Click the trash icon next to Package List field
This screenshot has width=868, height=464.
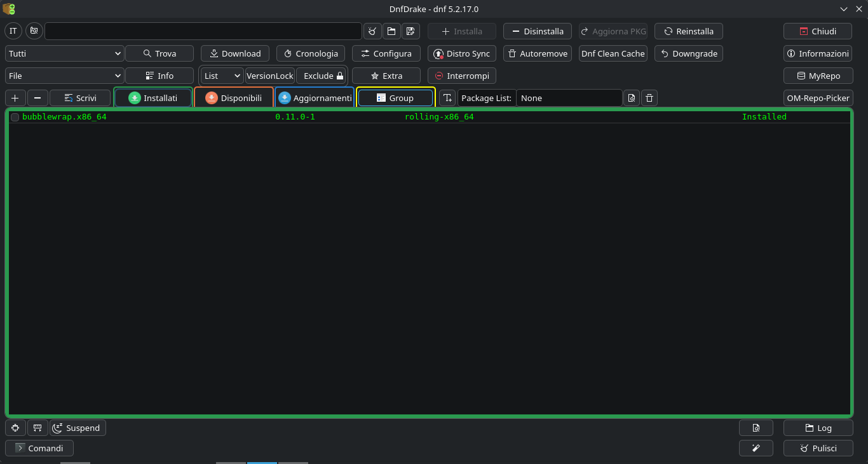click(649, 98)
